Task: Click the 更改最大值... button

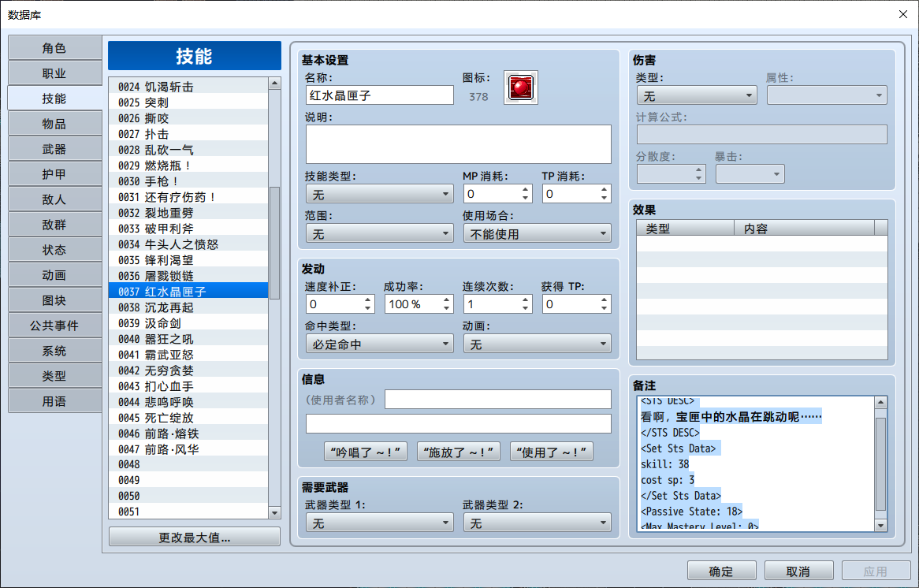Action: 195,537
